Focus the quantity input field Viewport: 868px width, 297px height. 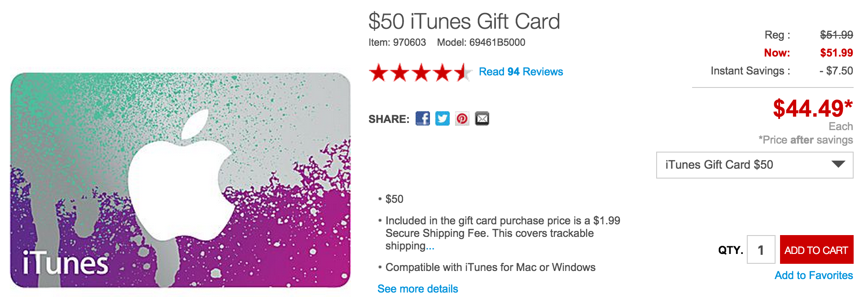click(761, 250)
